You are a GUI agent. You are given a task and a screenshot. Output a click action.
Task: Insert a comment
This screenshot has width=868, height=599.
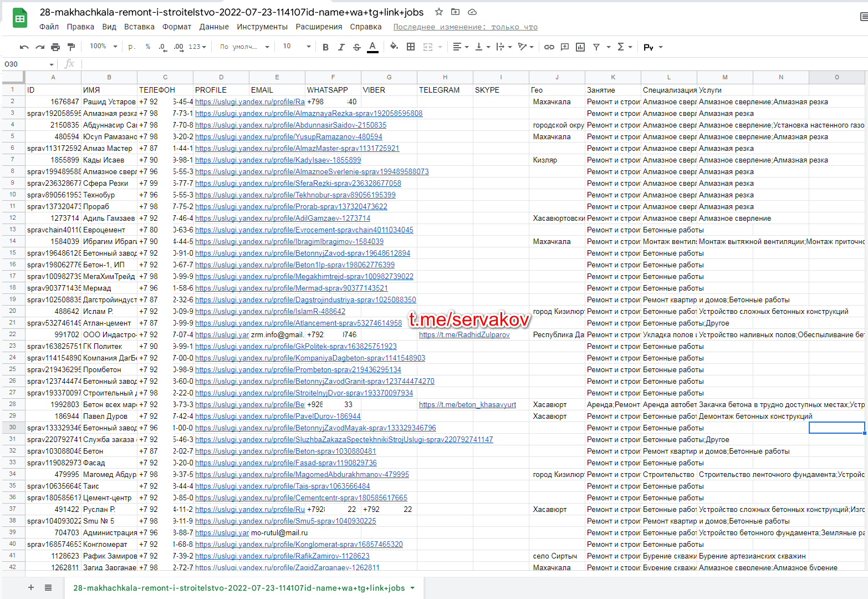[x=565, y=47]
